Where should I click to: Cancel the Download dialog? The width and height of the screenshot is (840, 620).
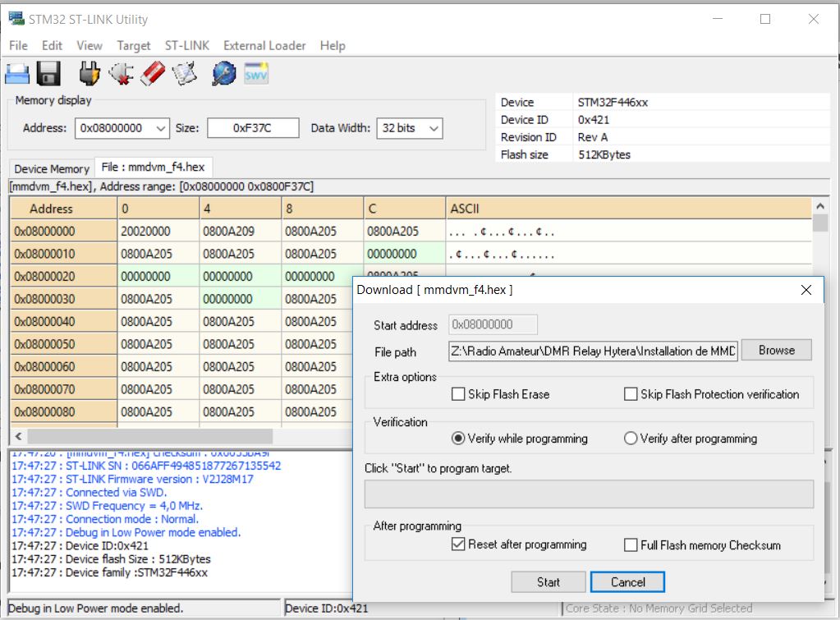point(627,582)
